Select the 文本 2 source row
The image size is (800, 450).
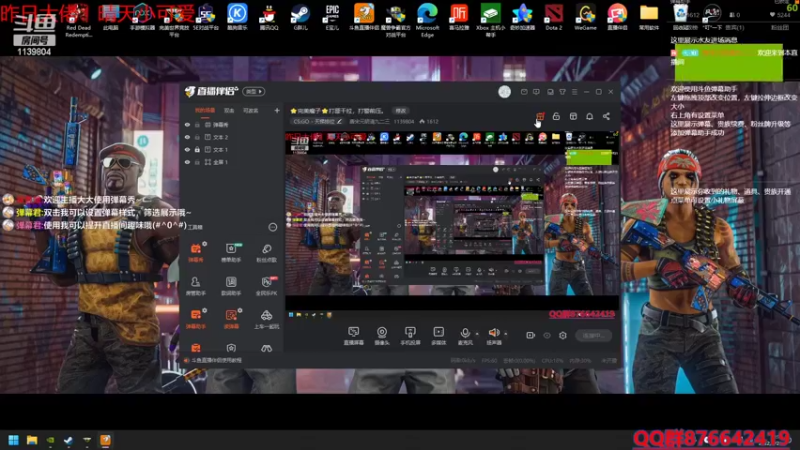[x=232, y=137]
